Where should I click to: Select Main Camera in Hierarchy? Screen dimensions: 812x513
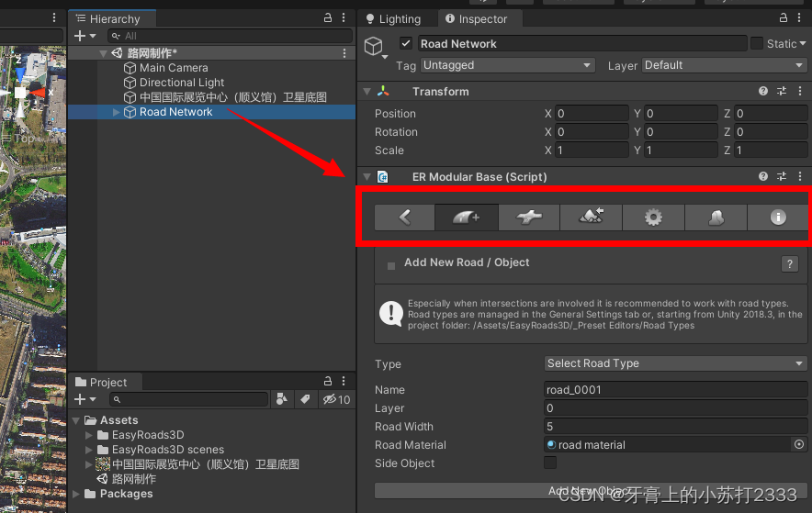point(174,68)
